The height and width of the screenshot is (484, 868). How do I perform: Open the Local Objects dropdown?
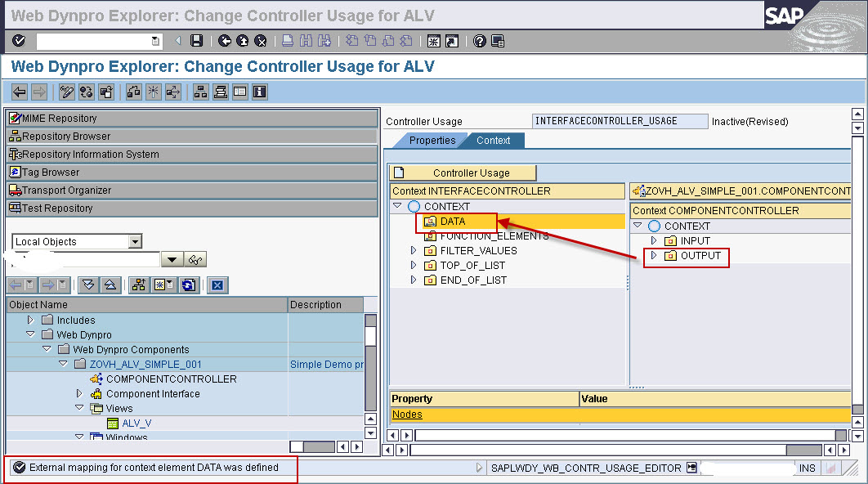coord(135,241)
